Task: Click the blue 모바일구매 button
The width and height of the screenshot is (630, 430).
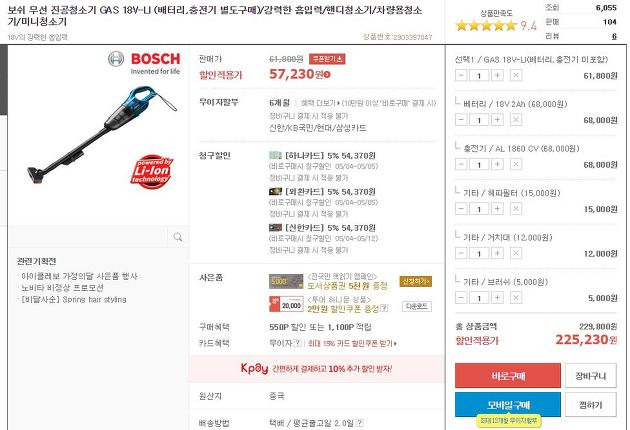Action: (507, 405)
